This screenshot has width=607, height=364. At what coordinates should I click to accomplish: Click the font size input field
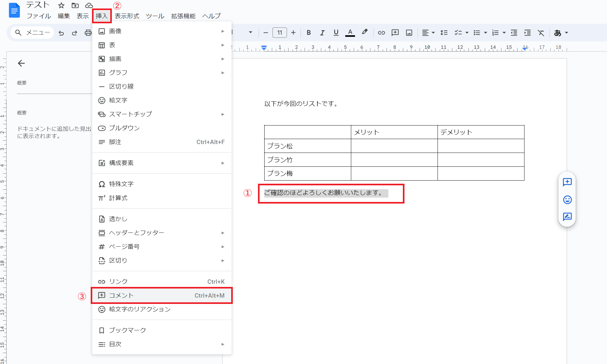[x=279, y=33]
